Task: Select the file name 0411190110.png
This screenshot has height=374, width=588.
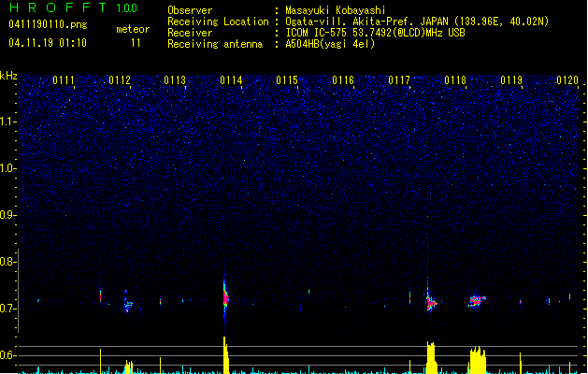Action: coord(48,24)
